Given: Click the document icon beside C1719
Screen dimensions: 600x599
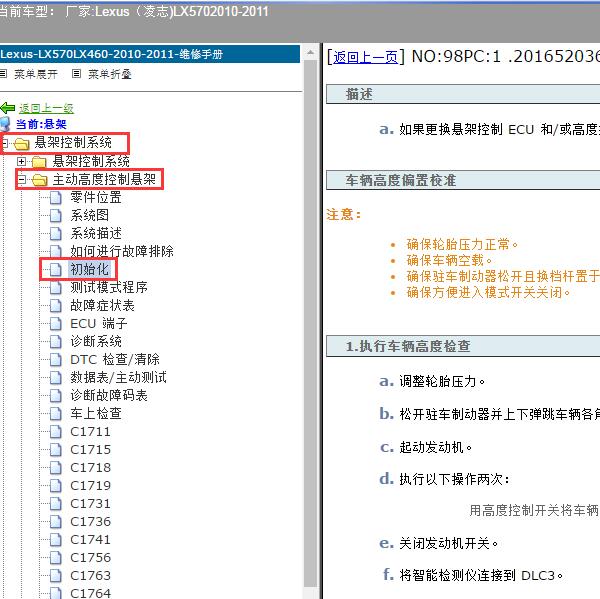Looking at the screenshot, I should pyautogui.click(x=55, y=486).
